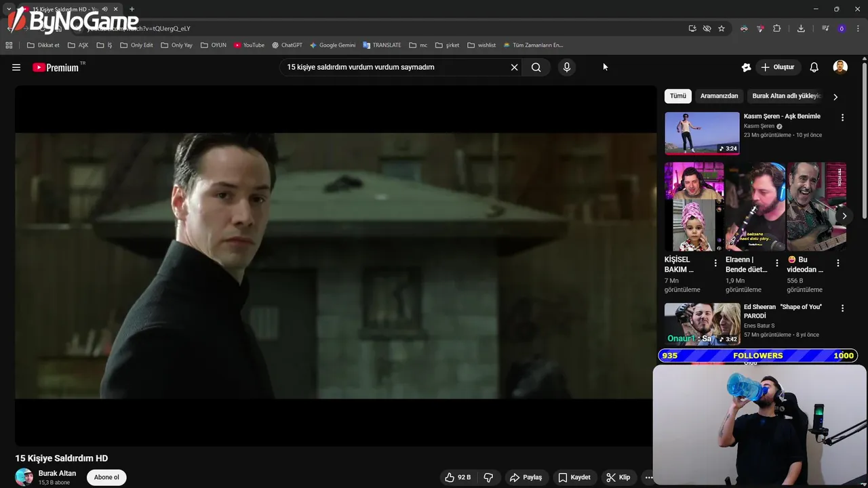Start voice search with microphone icon
This screenshot has width=868, height=488.
pos(567,67)
